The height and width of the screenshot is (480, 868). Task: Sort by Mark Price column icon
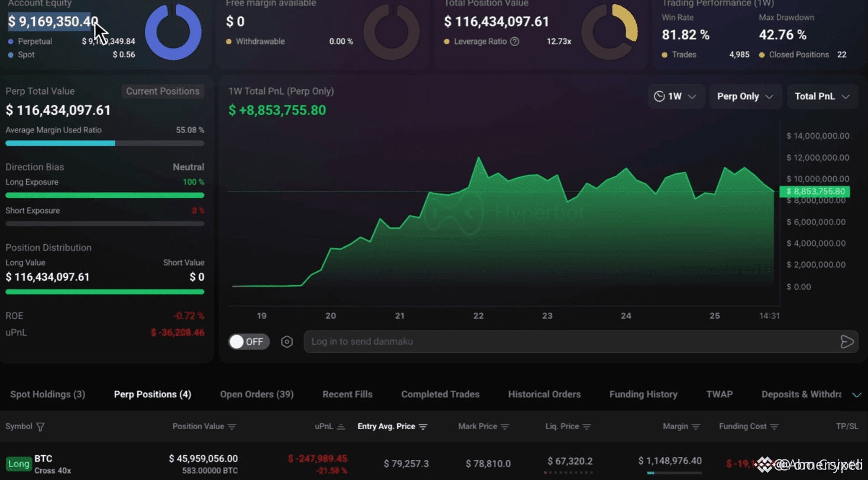click(505, 427)
